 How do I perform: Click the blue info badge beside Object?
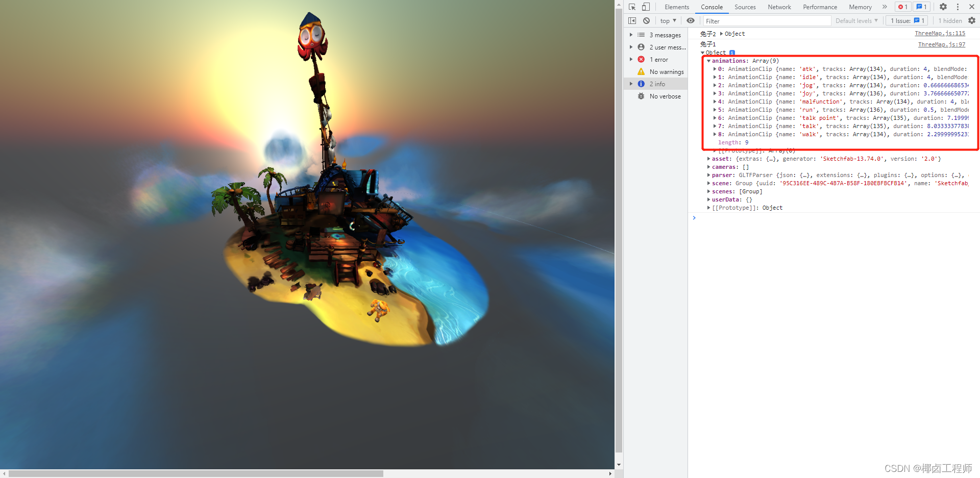pyautogui.click(x=732, y=53)
